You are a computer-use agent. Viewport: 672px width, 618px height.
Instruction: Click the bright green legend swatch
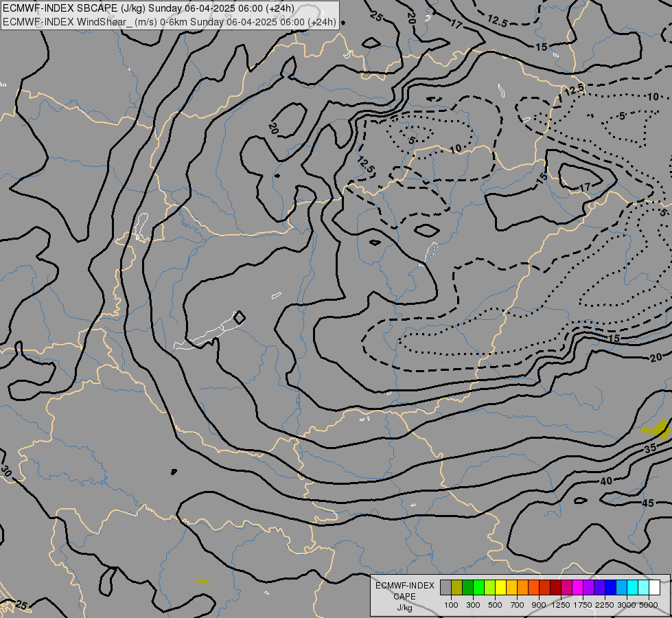pos(478,588)
